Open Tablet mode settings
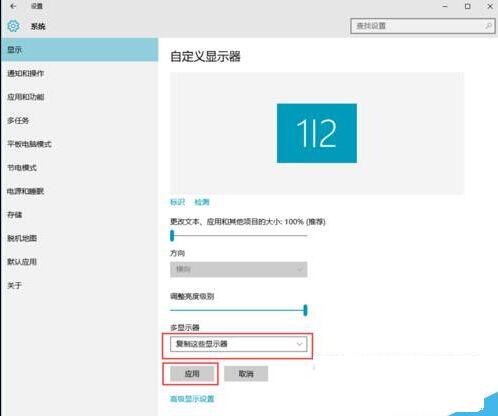Screen dimensions: 498x416 (x=29, y=144)
